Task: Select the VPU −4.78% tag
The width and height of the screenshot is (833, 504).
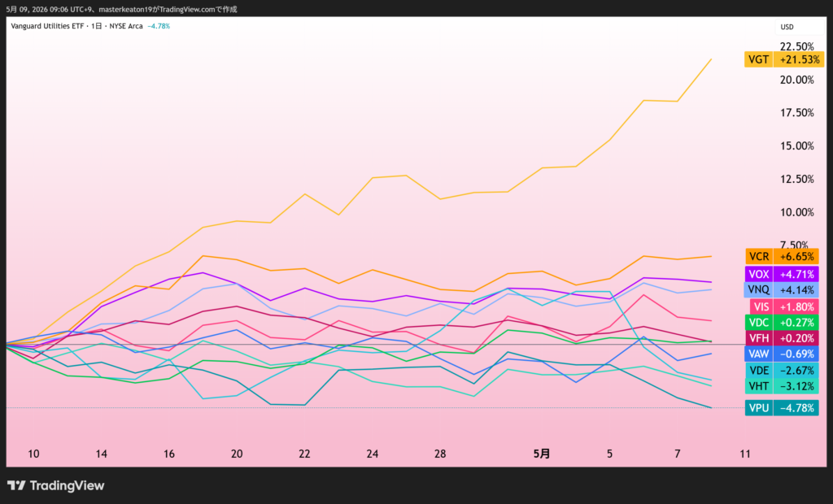Action: [782, 408]
